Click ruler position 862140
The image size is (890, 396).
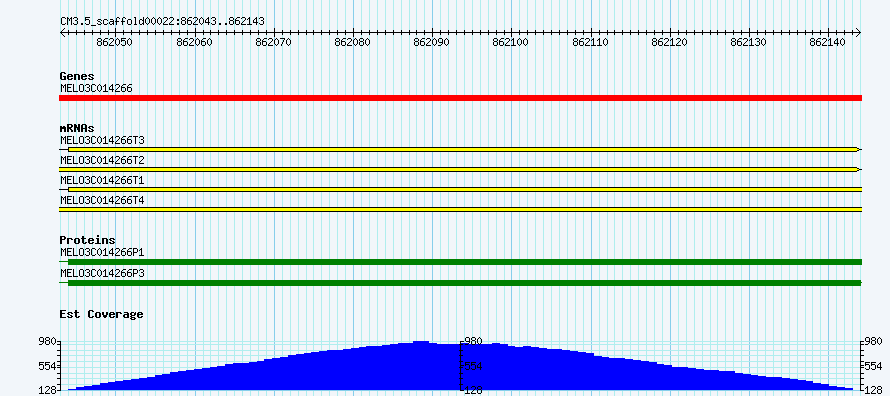pos(828,43)
